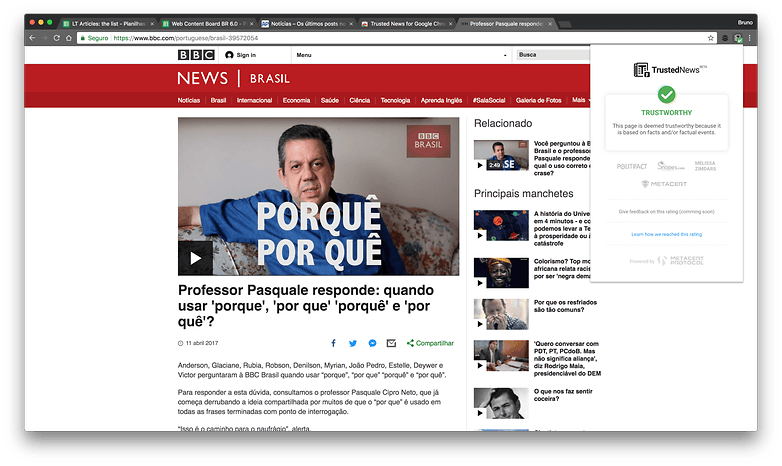Open the Tecnologia navigation item
The width and height of the screenshot is (782, 466).
395,100
